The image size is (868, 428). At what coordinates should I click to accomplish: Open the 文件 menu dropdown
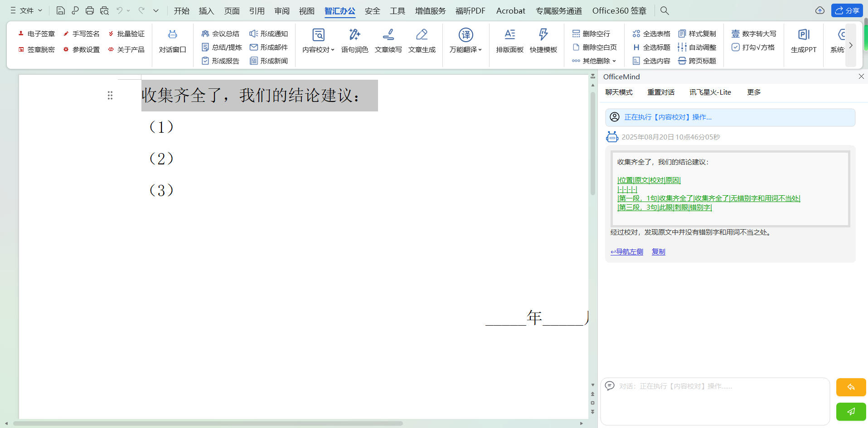click(x=26, y=10)
